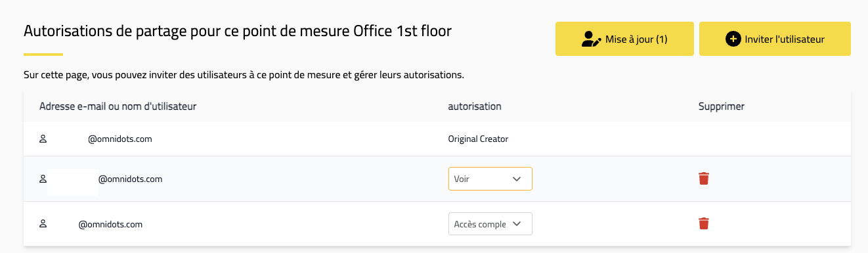
Task: Open the Accès complet permission dropdown
Action: coord(490,224)
